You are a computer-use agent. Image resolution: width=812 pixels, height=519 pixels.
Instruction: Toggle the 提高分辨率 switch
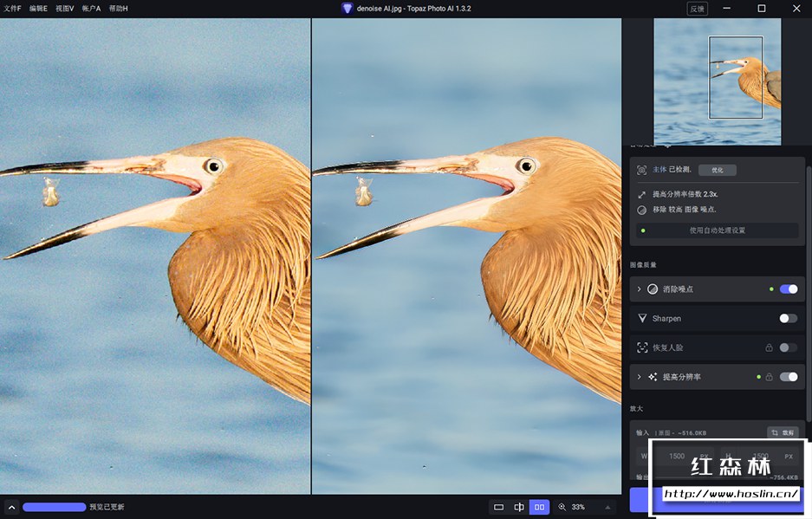(x=788, y=377)
